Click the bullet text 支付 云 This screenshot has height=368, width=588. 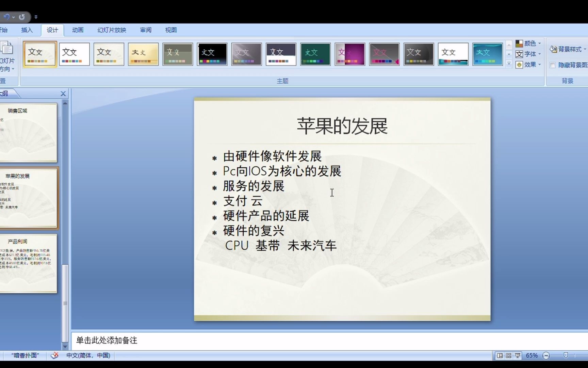pos(243,201)
